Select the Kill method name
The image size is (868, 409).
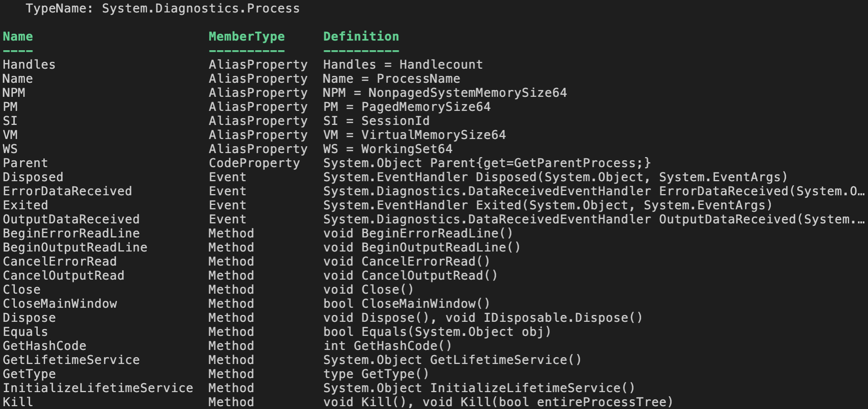point(18,402)
